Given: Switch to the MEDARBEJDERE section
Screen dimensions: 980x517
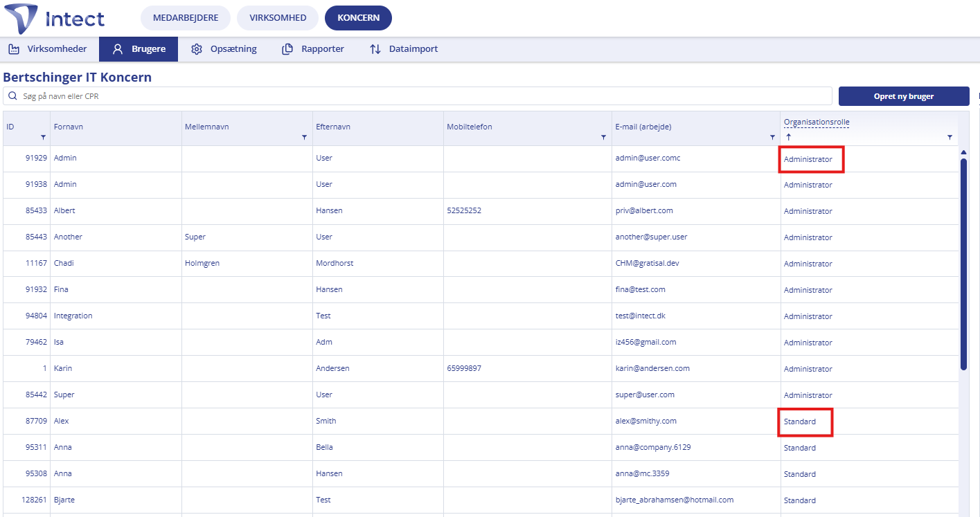Looking at the screenshot, I should tap(185, 18).
